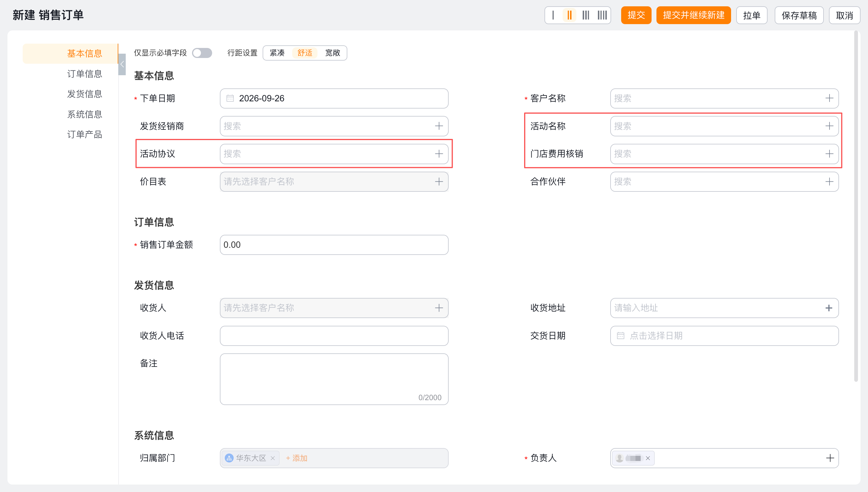
Task: Click the plus icon in 客户名称 field
Action: click(x=829, y=98)
